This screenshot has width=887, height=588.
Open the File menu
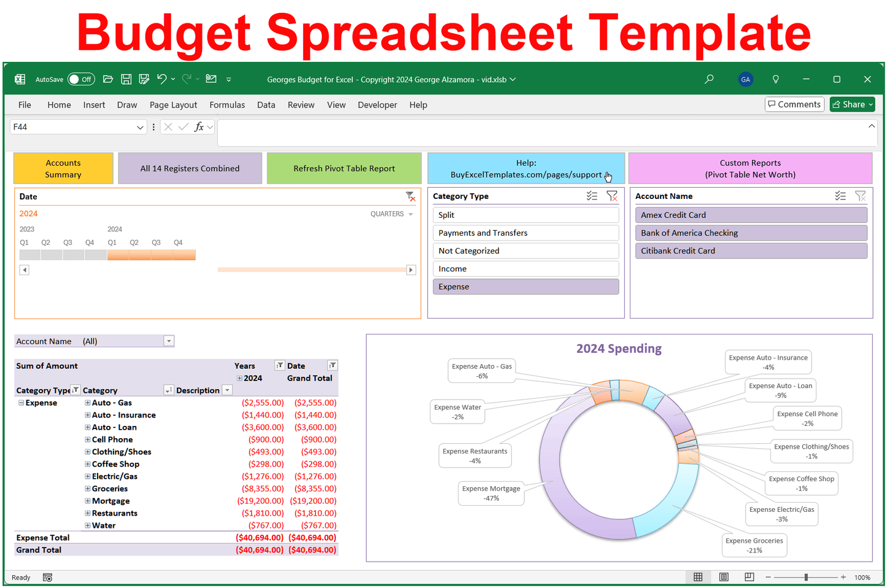25,105
